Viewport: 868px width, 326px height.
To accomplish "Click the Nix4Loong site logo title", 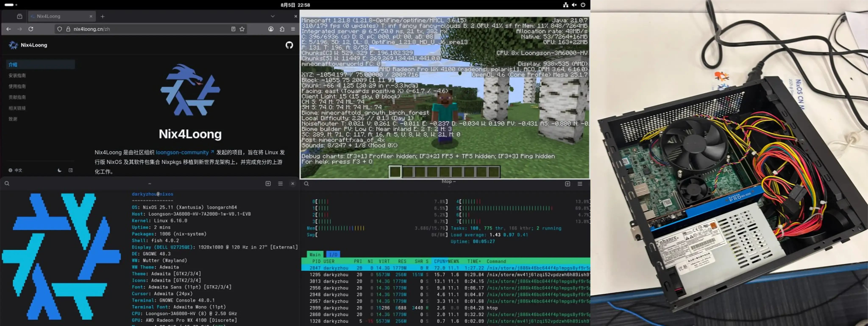I will coord(28,45).
